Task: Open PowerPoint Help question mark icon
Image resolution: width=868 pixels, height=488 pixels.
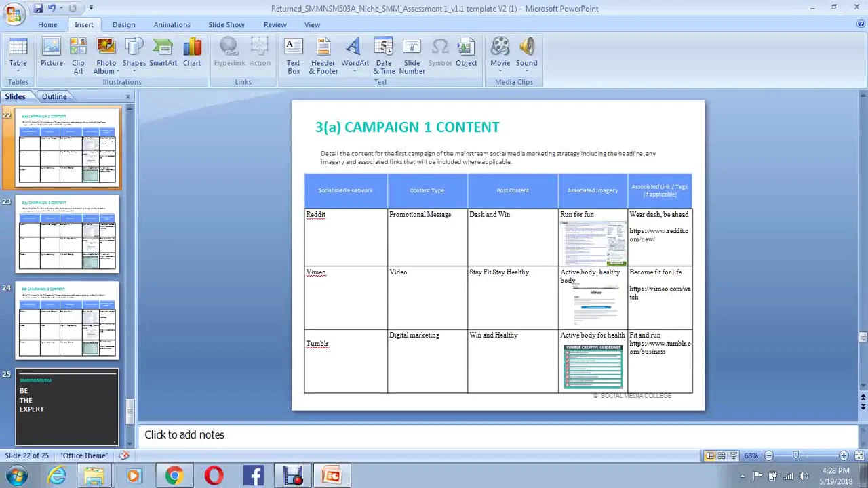Action: (x=861, y=24)
